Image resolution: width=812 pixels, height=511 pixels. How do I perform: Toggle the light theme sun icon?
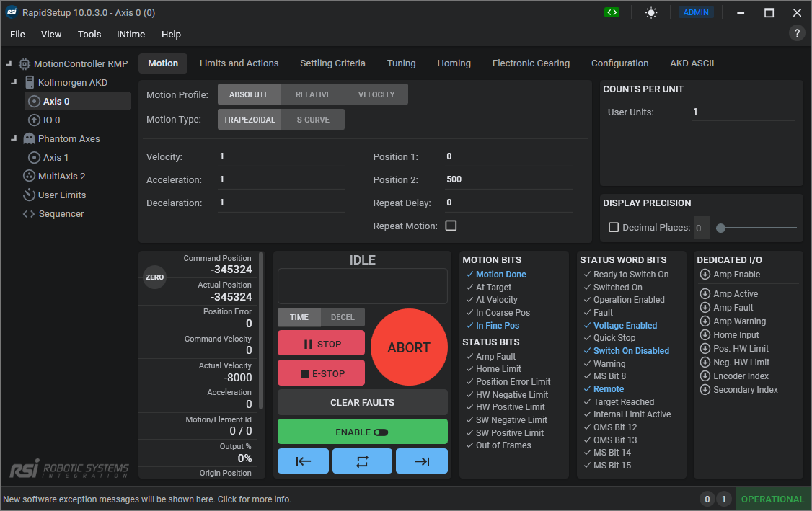[x=651, y=12]
